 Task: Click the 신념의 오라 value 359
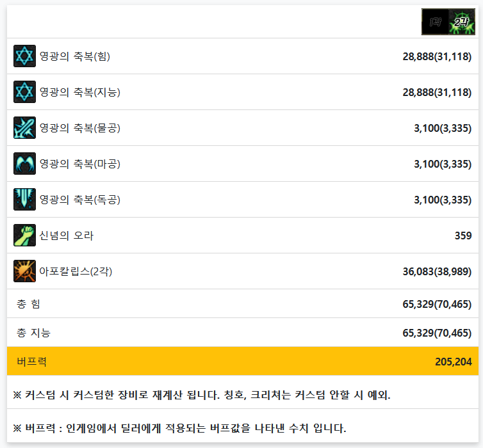463,236
